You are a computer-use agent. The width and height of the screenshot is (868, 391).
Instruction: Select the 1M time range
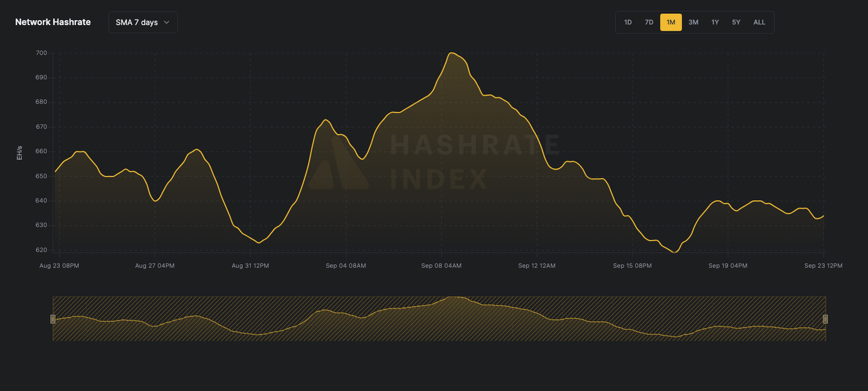671,22
